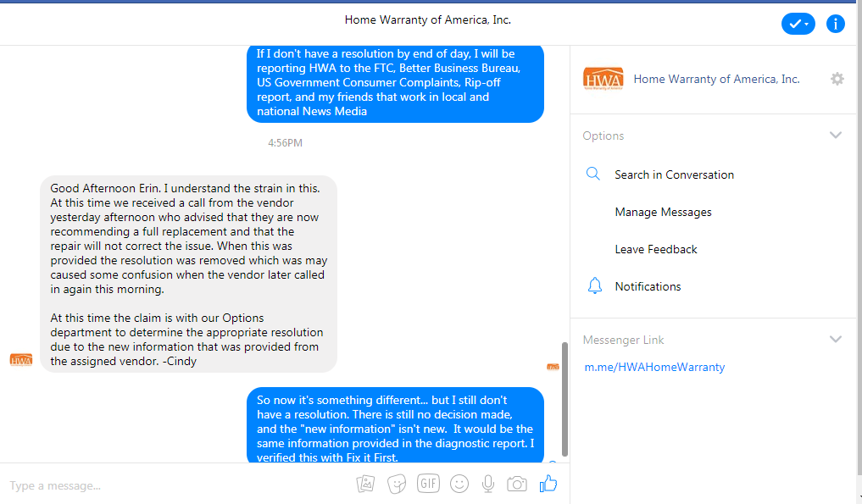Click the small seen-by HWA avatar indicator
The image size is (862, 504).
553,367
